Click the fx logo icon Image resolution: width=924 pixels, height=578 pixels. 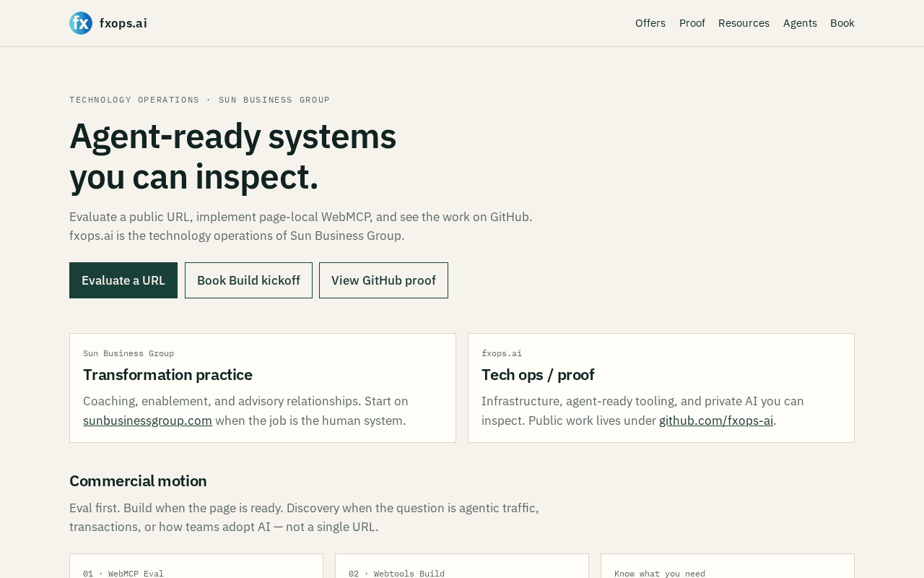[x=81, y=23]
